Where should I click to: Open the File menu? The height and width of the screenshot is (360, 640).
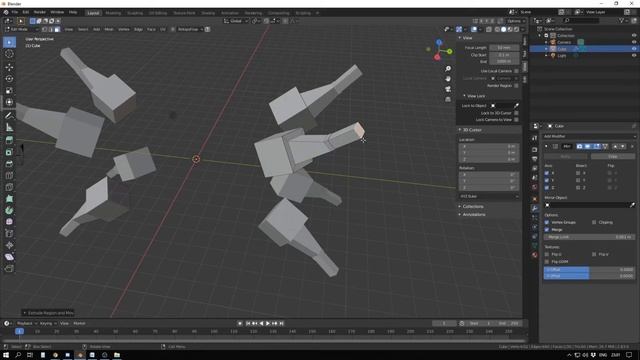pyautogui.click(x=15, y=12)
